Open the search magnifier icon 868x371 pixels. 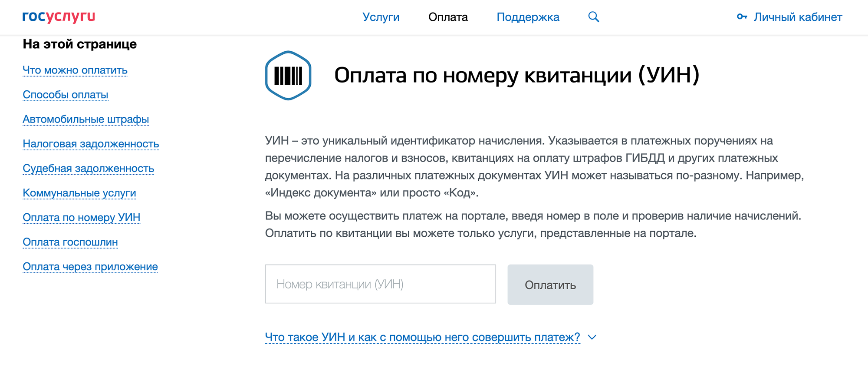(593, 17)
